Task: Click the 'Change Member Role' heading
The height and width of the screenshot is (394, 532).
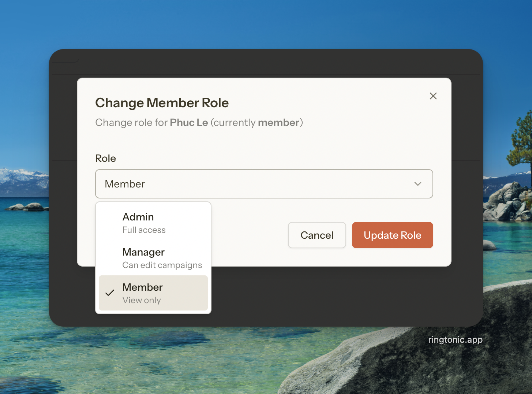Action: pos(162,103)
